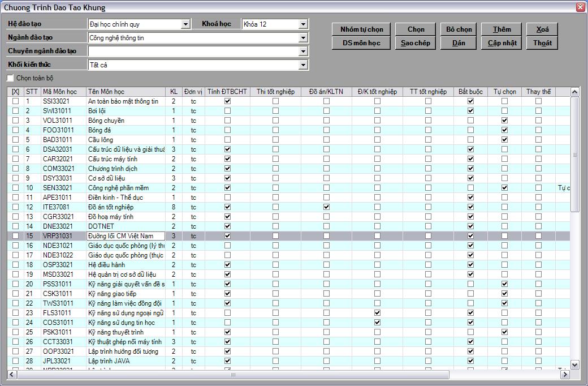Click the Nhóm tự chọn button
Screen dimensions: 588x386
coord(361,29)
